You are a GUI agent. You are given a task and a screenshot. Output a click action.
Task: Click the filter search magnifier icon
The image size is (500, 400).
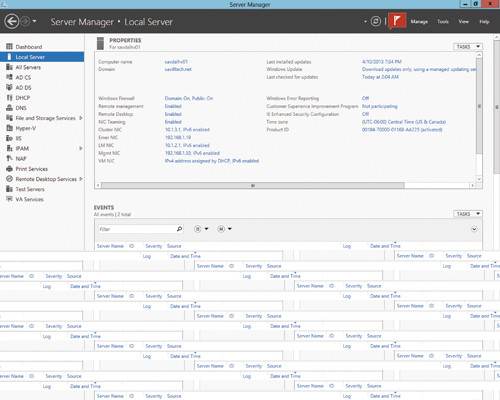click(x=179, y=229)
